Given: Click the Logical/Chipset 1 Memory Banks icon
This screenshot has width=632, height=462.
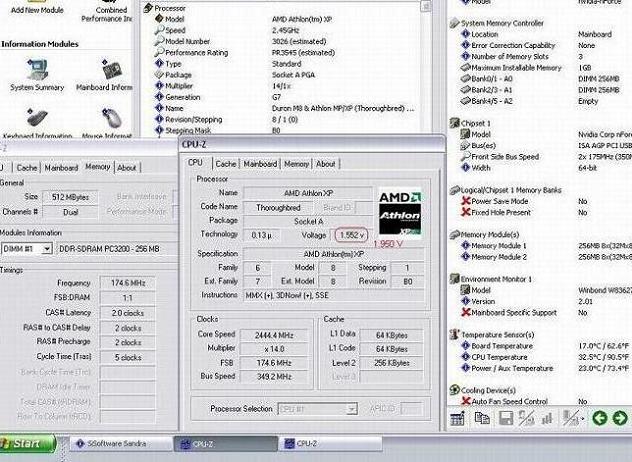Looking at the screenshot, I should tap(454, 190).
